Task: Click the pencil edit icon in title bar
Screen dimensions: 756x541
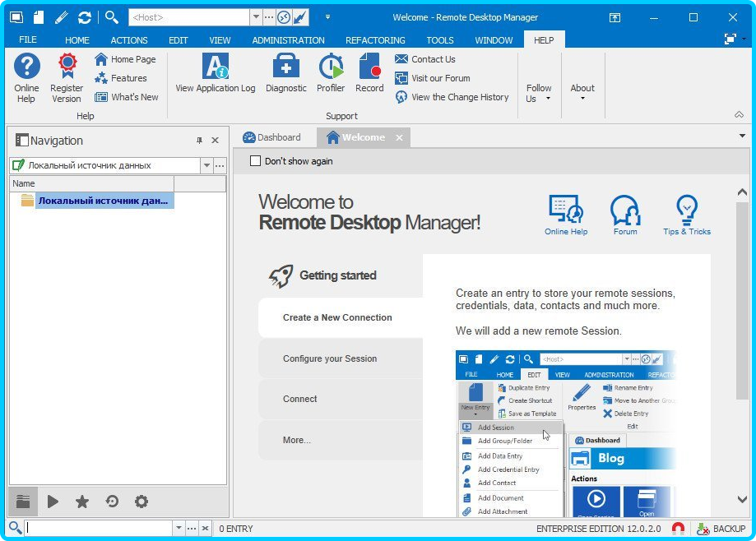Action: [x=61, y=17]
